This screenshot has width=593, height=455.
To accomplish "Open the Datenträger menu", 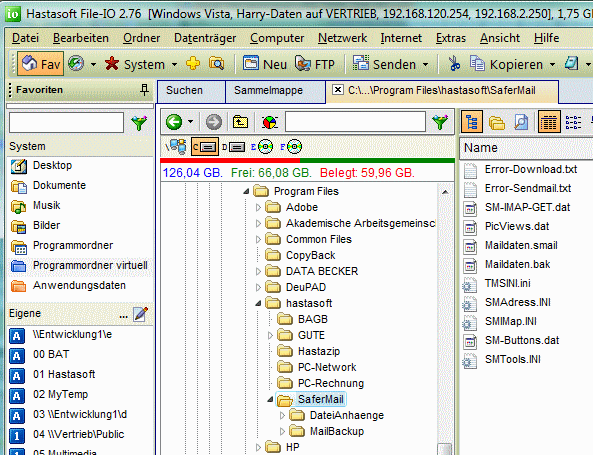I will (x=205, y=38).
